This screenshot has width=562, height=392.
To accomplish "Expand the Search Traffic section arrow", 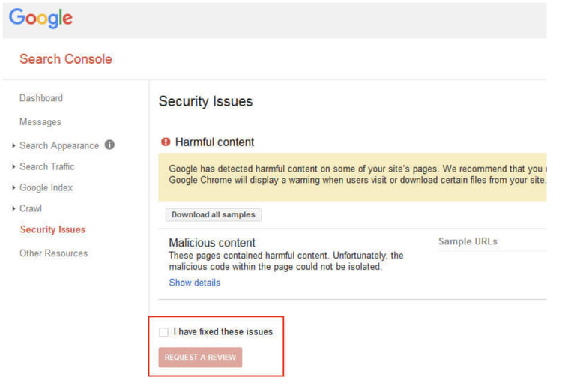I will [x=13, y=167].
